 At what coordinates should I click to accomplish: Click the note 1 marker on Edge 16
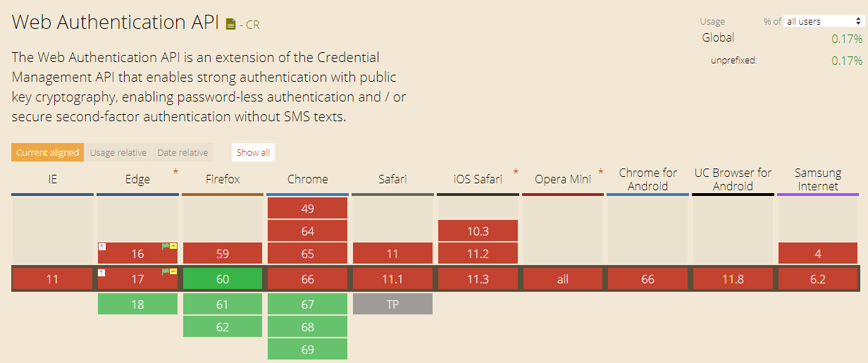click(101, 247)
